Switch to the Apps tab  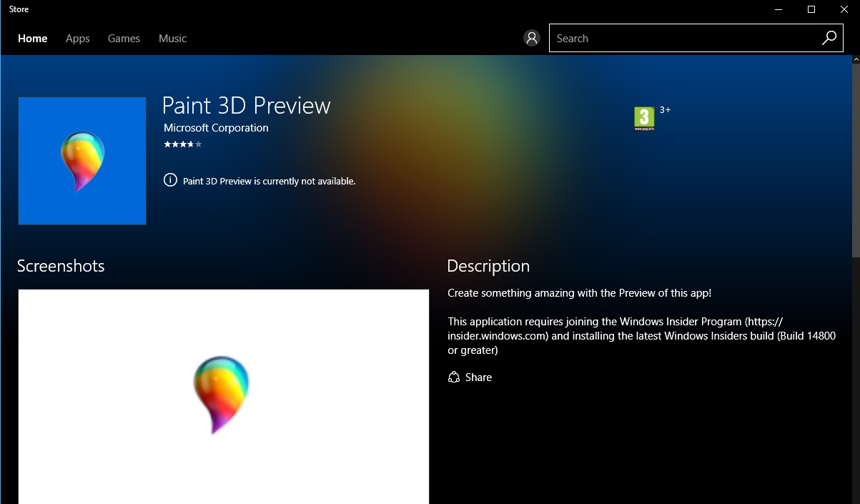(78, 39)
